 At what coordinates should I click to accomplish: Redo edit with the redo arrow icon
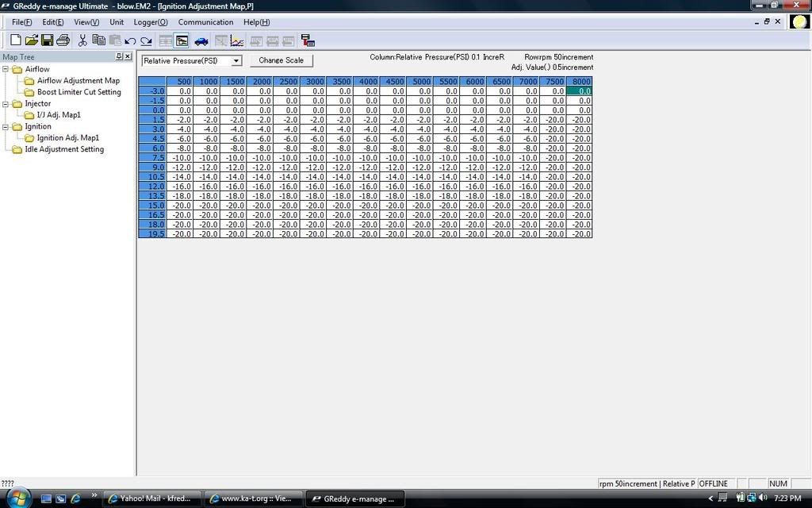pos(146,41)
